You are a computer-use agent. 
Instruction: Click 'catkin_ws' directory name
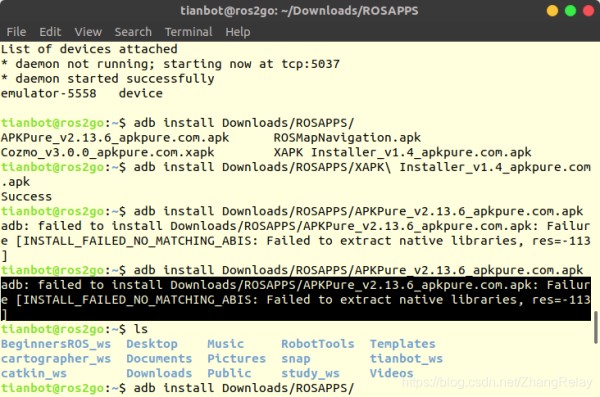click(34, 374)
